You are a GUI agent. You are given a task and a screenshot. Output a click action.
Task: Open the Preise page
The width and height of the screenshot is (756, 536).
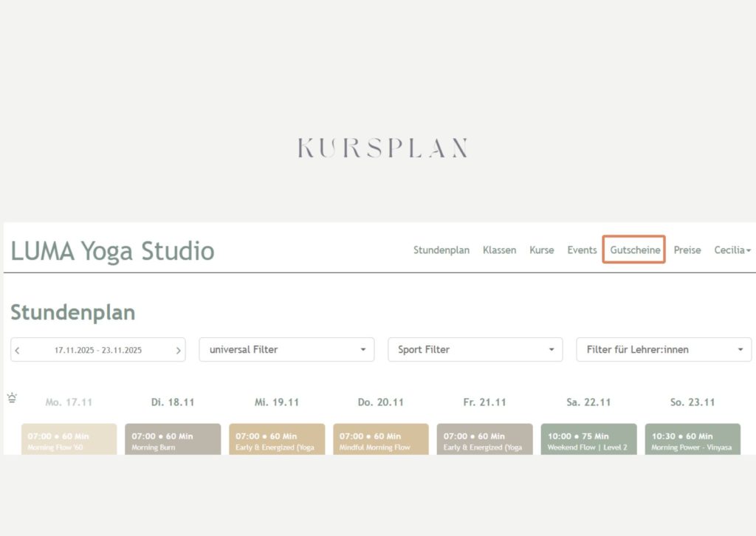(687, 250)
